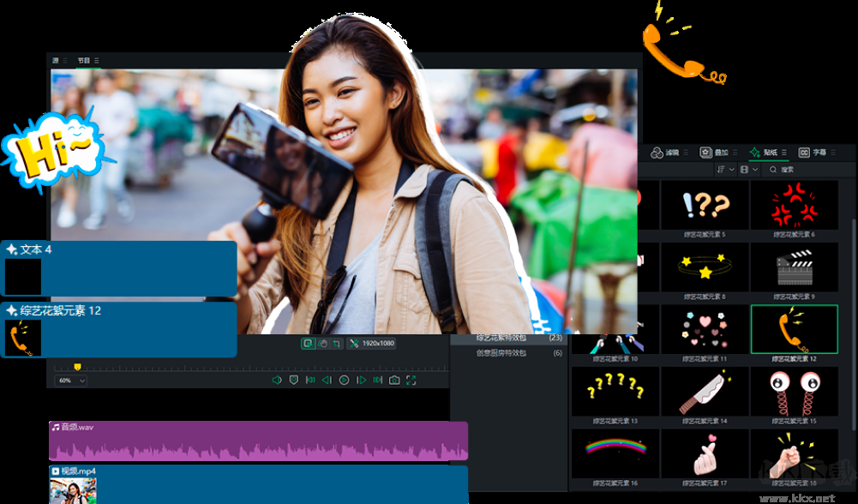Select the hand/pan tool under the preview

click(323, 342)
